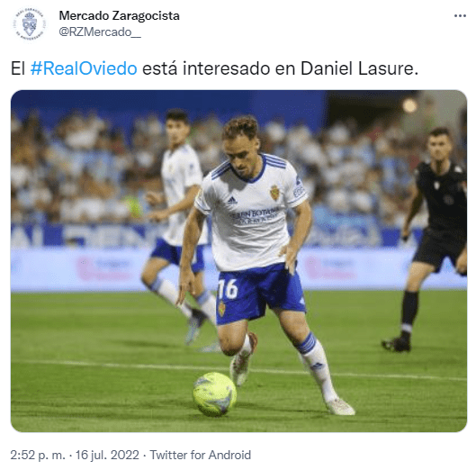Click the yellow football in the photo
The width and height of the screenshot is (476, 470).
click(215, 393)
